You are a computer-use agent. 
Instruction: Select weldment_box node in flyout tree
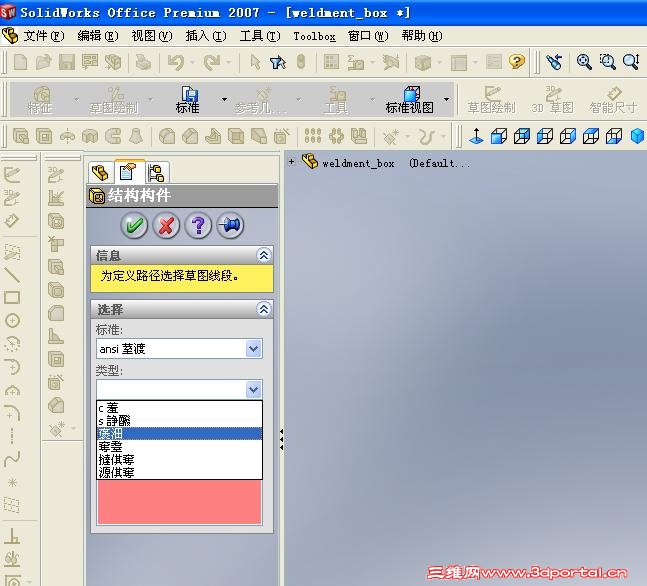pyautogui.click(x=358, y=163)
